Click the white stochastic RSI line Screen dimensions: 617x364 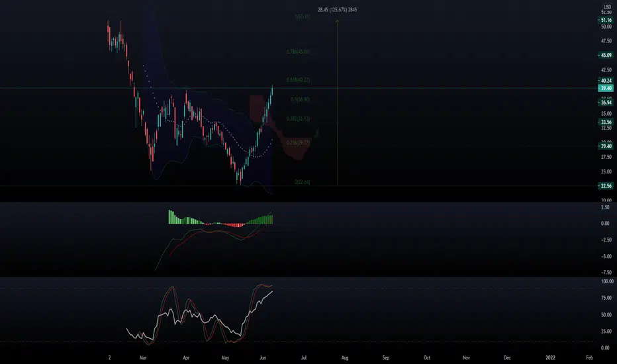pyautogui.click(x=199, y=317)
